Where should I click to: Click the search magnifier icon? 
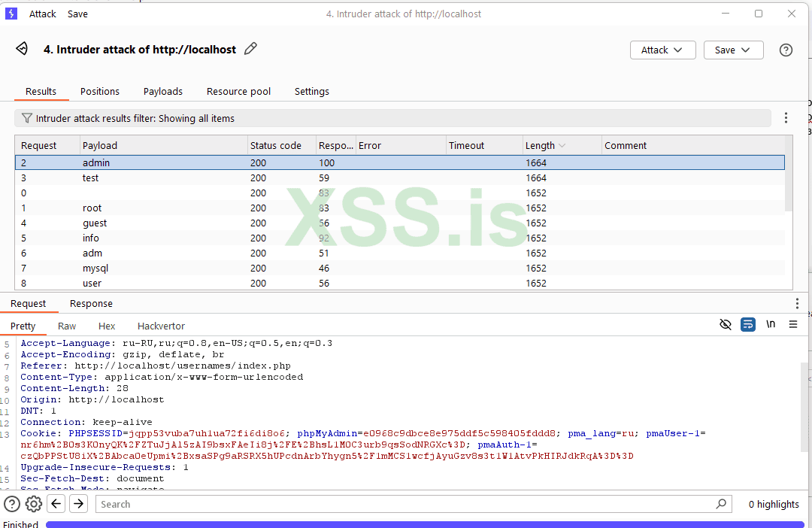pos(721,504)
